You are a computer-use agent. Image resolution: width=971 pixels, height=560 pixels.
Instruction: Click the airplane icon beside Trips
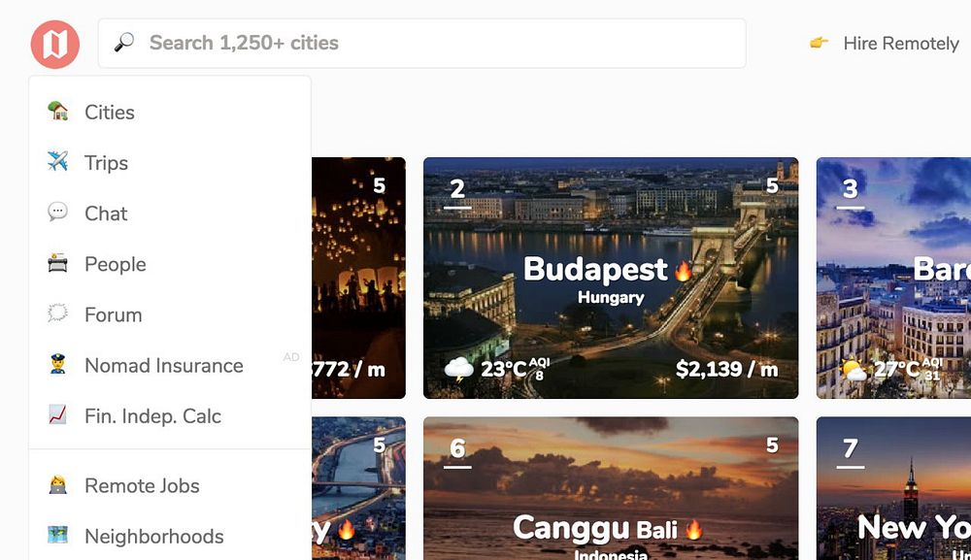tap(57, 161)
